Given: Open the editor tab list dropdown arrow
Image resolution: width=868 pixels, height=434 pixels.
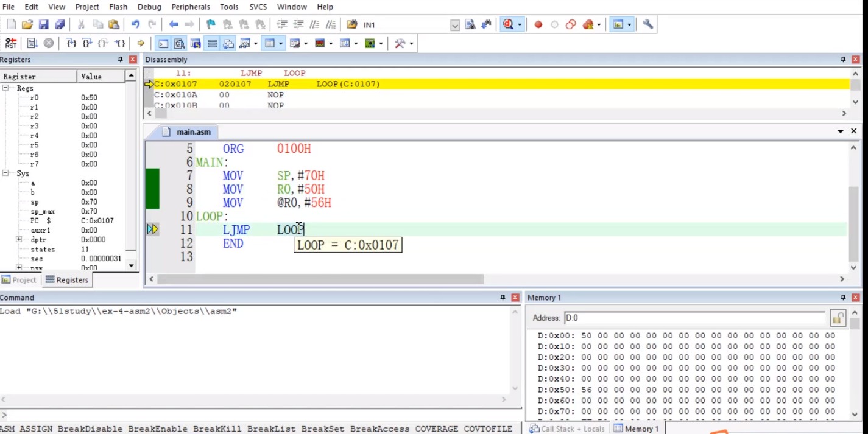Looking at the screenshot, I should pos(841,131).
